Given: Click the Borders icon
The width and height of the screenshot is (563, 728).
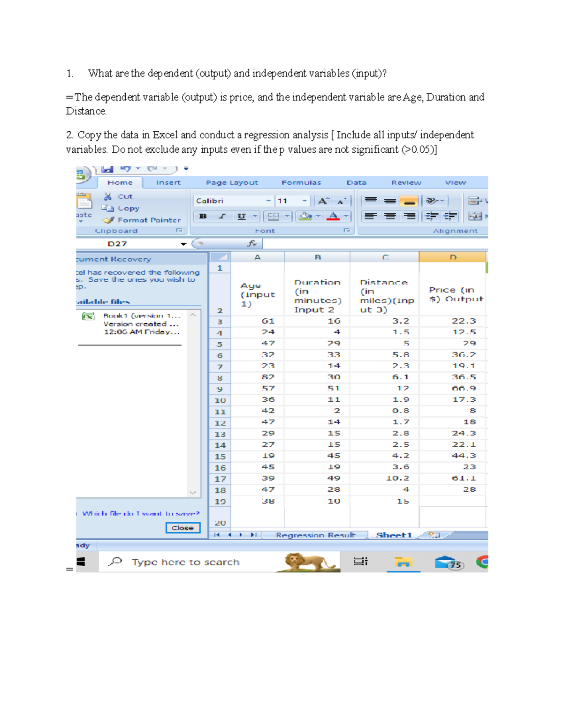Looking at the screenshot, I should click(273, 216).
